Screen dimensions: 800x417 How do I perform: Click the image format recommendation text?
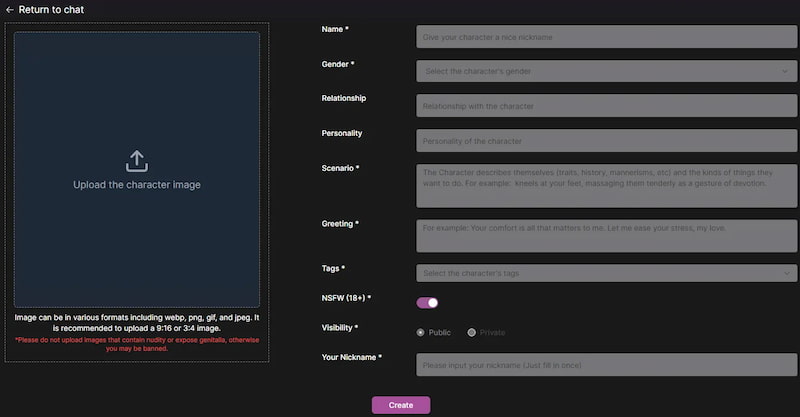coord(137,323)
